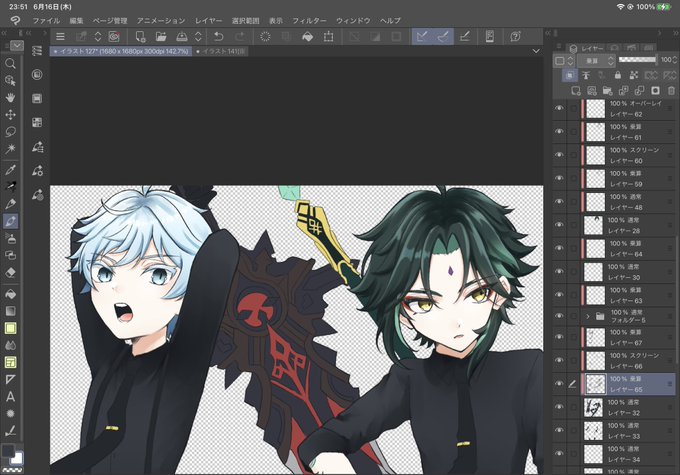The width and height of the screenshot is (680, 475).
Task: Select layer 48 thumbnail
Action: tap(595, 202)
